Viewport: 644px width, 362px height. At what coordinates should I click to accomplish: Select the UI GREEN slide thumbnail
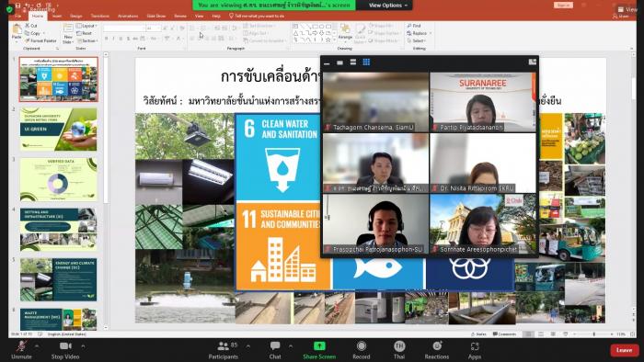pyautogui.click(x=59, y=130)
